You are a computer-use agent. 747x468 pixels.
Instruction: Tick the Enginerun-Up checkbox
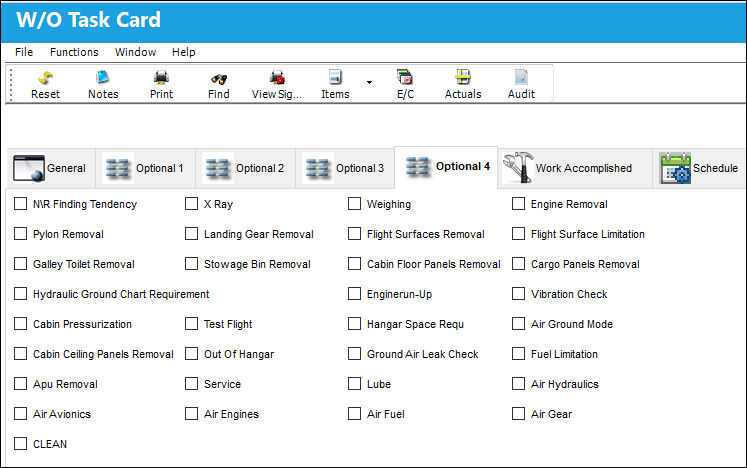click(354, 294)
